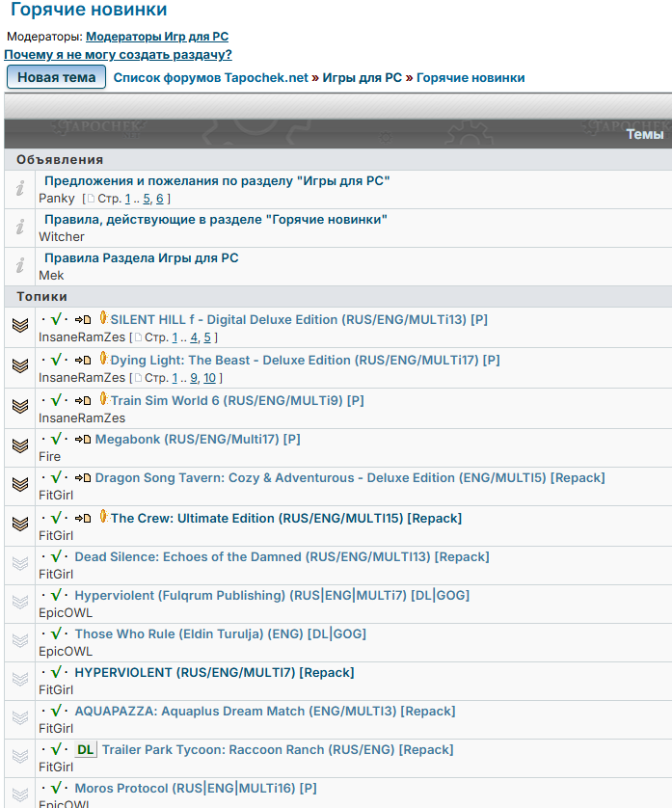
Task: Open Dying Light: The Beast topic
Action: coord(305,361)
